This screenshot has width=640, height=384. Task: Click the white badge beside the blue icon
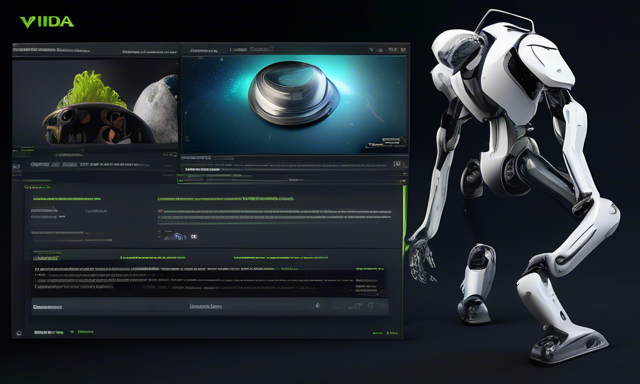tap(194, 236)
